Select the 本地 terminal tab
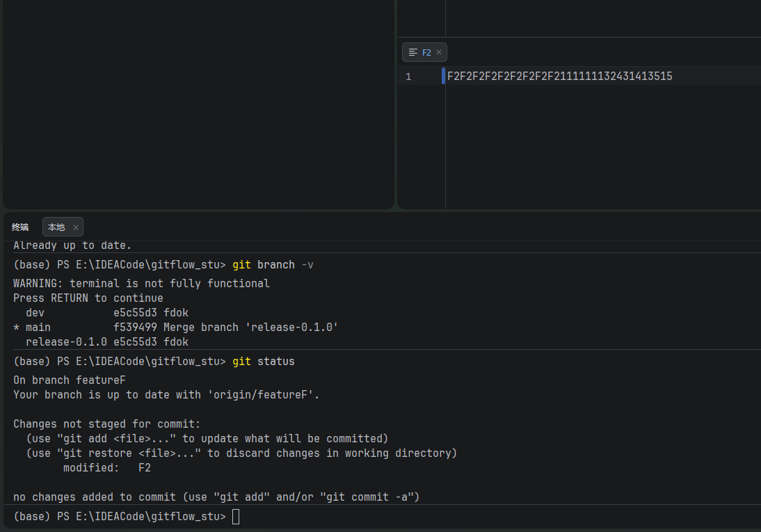The width and height of the screenshot is (761, 532). click(63, 227)
